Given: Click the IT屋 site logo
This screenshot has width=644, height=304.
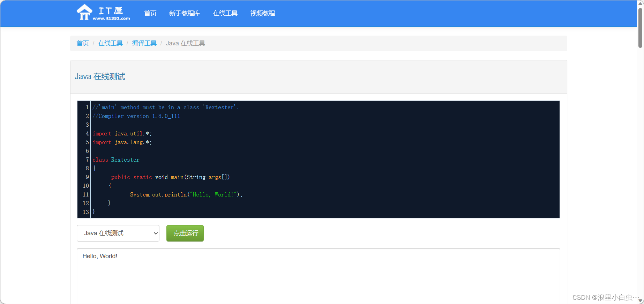Looking at the screenshot, I should [x=103, y=13].
